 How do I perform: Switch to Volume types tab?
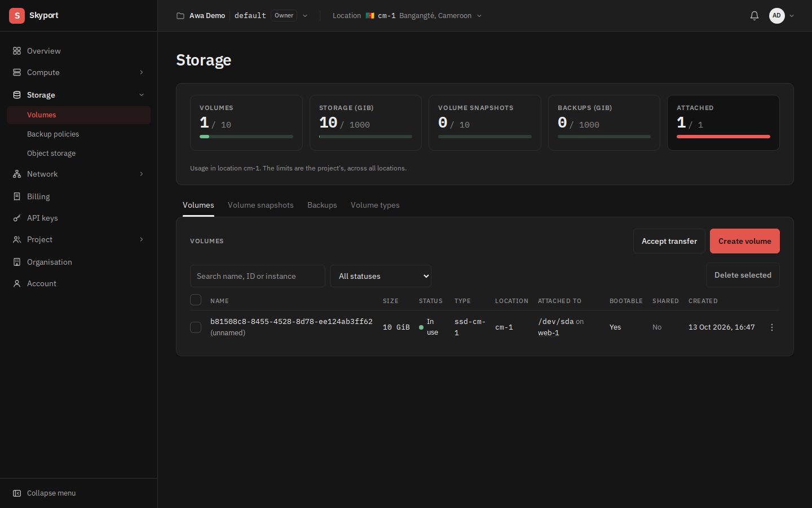click(x=375, y=205)
